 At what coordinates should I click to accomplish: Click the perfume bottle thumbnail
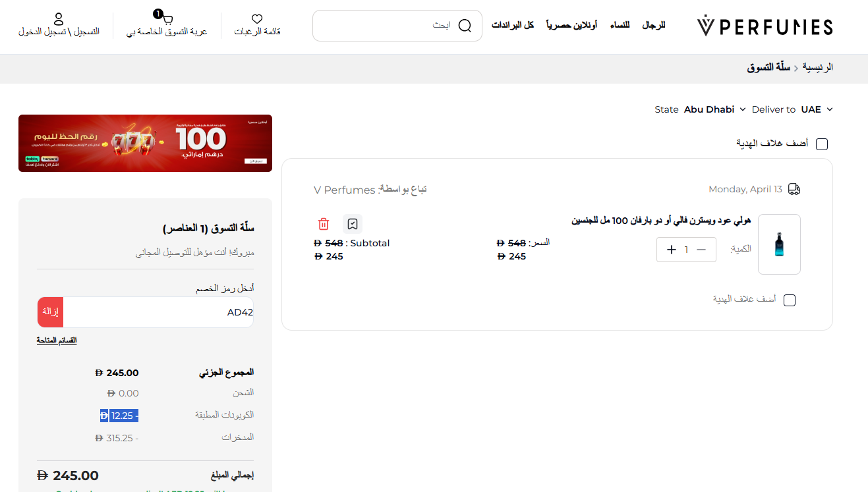(x=779, y=244)
